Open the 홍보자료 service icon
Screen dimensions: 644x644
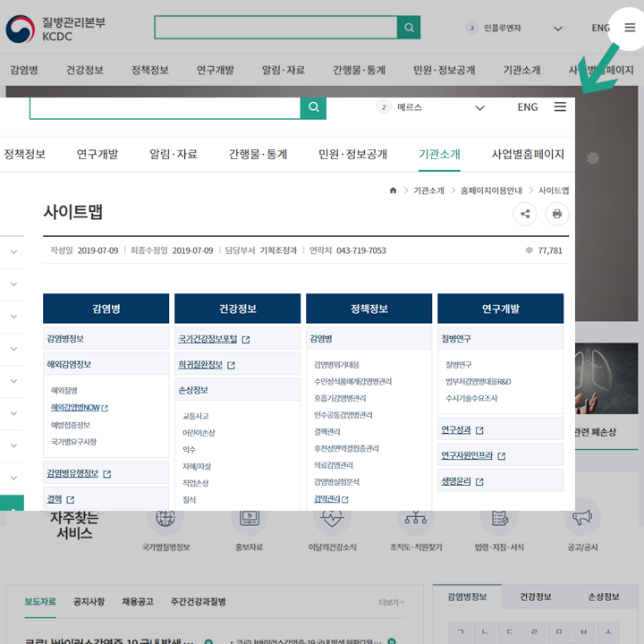249,518
